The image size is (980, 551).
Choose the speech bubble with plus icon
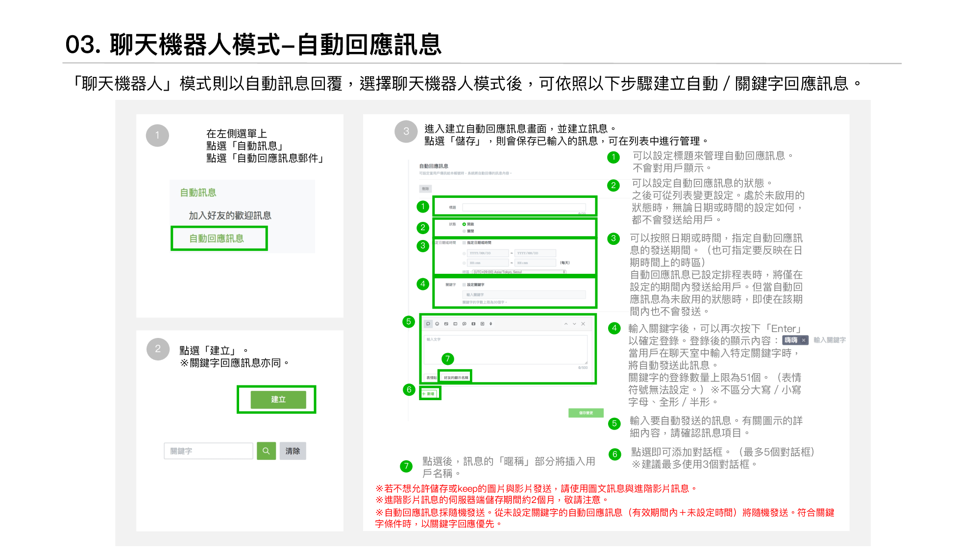pos(464,324)
